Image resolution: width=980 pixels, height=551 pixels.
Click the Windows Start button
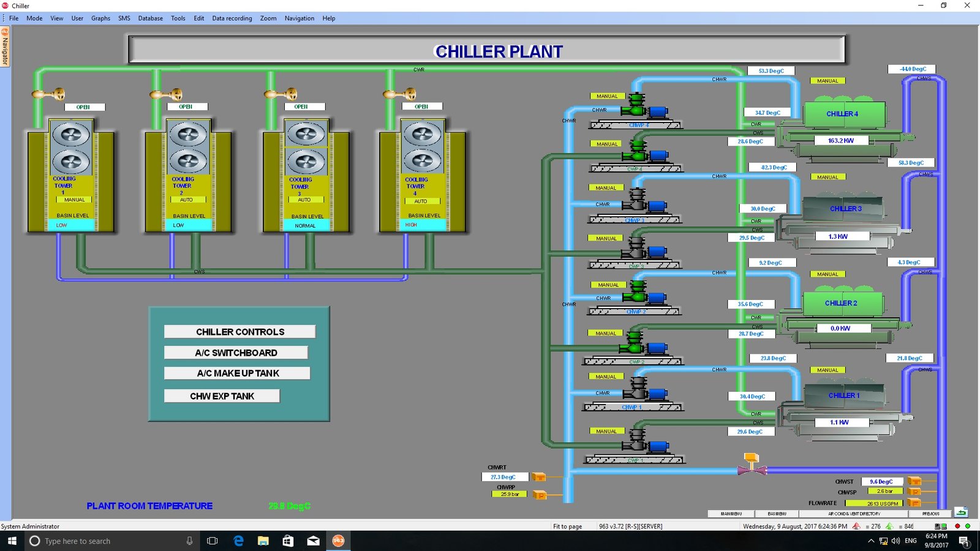tap(12, 541)
